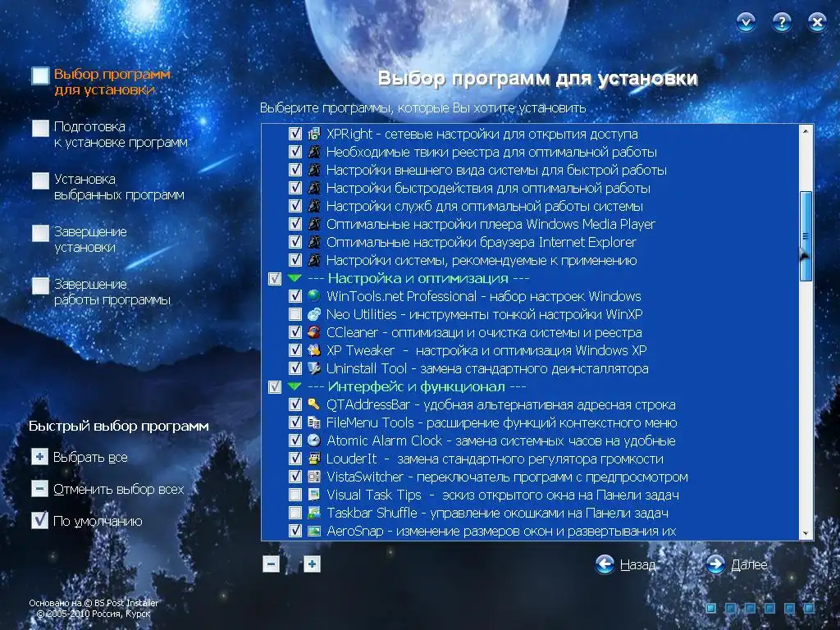The height and width of the screenshot is (630, 840).
Task: Uncheck the WinTools.net Professional checkbox
Action: (295, 296)
